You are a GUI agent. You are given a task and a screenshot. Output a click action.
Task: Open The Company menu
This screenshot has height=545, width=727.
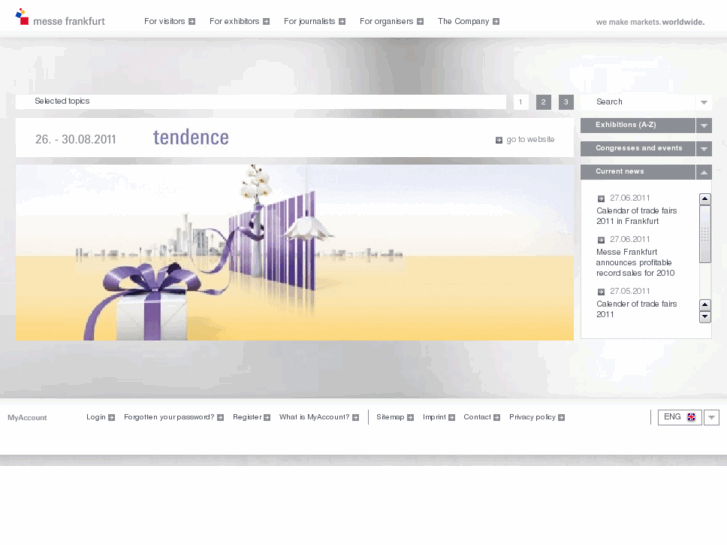[x=463, y=21]
